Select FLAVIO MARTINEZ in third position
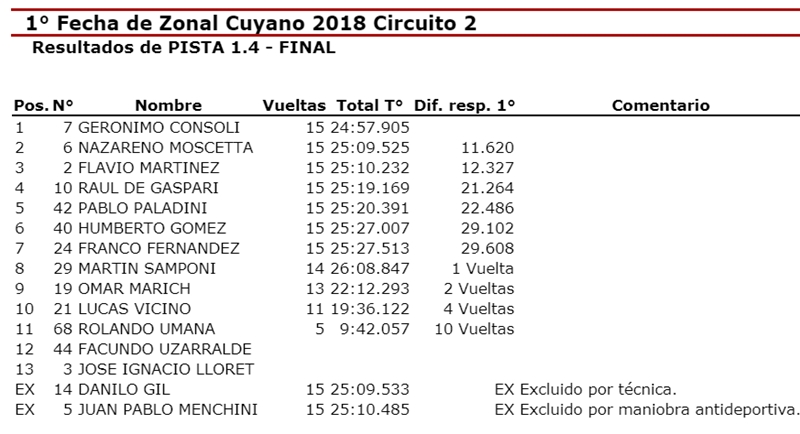Image resolution: width=800 pixels, height=434 pixels. tap(148, 168)
